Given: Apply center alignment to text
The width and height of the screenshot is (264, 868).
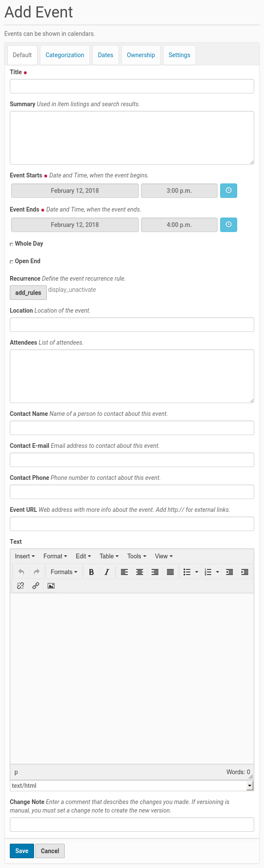Looking at the screenshot, I should pyautogui.click(x=140, y=572).
